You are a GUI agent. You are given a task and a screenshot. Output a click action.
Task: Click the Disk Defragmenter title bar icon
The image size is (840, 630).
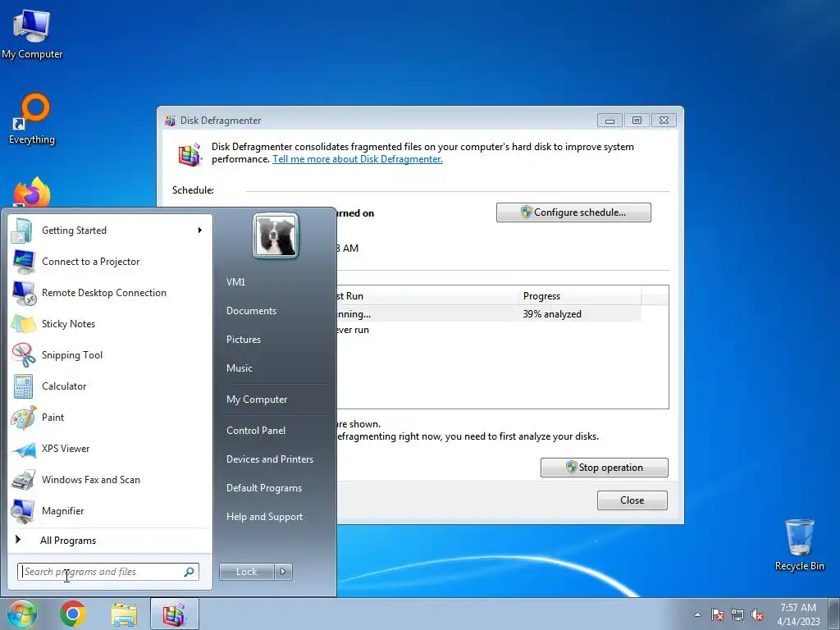coord(171,121)
